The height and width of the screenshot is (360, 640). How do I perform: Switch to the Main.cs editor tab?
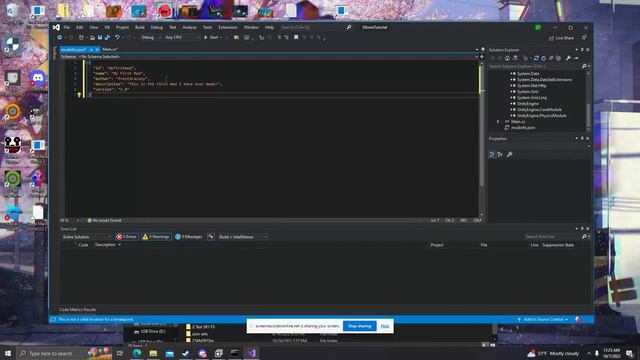pos(109,49)
